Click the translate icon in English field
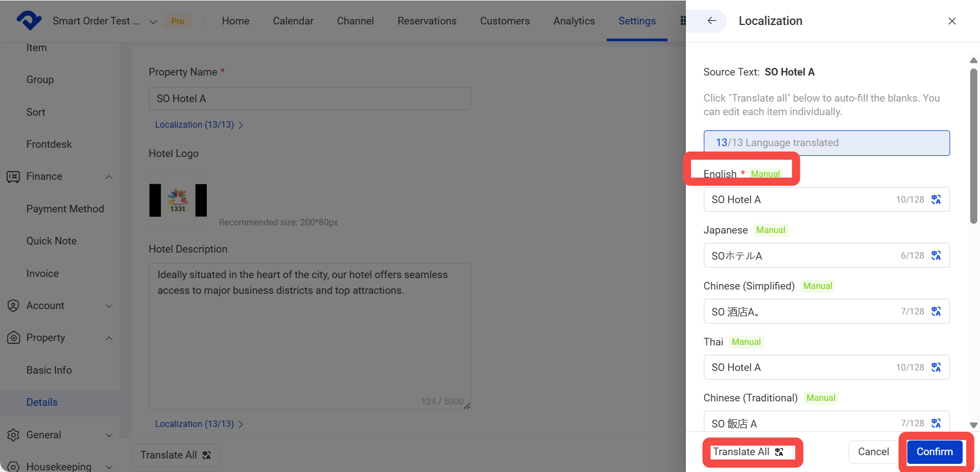 tap(936, 199)
